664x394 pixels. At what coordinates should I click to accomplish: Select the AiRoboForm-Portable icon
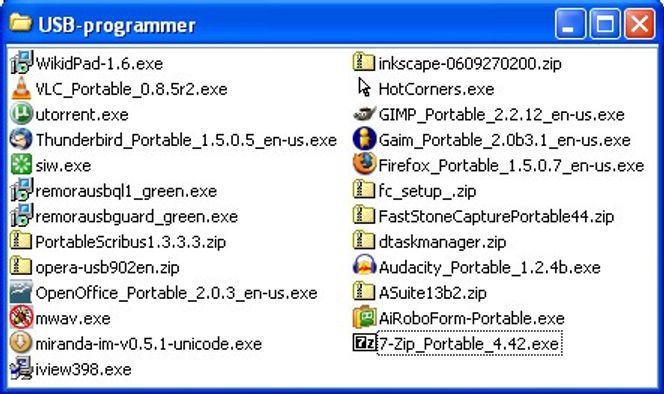coord(364,317)
